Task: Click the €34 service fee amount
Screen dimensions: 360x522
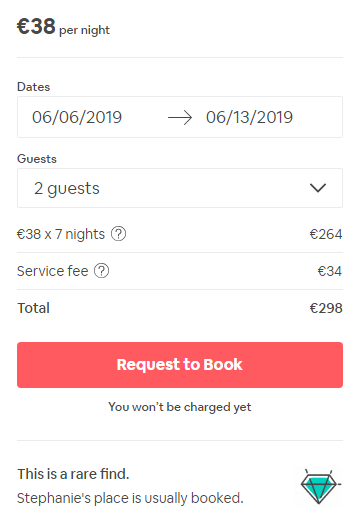Action: tap(329, 271)
